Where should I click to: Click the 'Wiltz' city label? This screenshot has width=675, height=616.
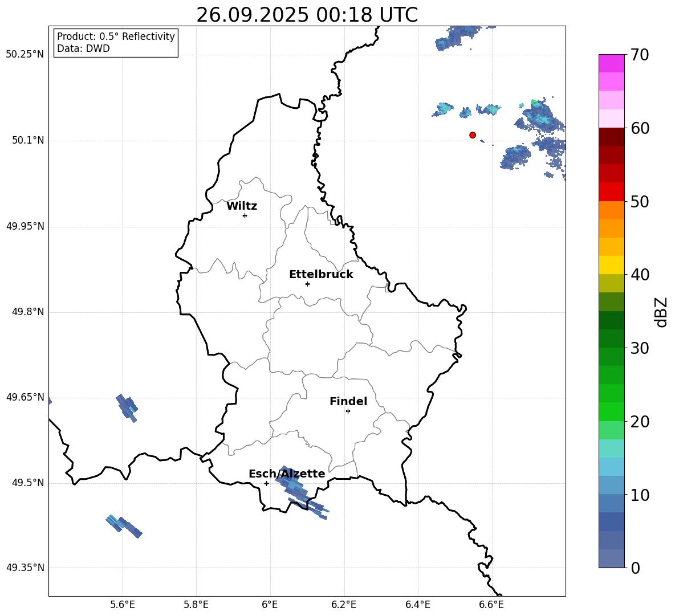coord(242,206)
